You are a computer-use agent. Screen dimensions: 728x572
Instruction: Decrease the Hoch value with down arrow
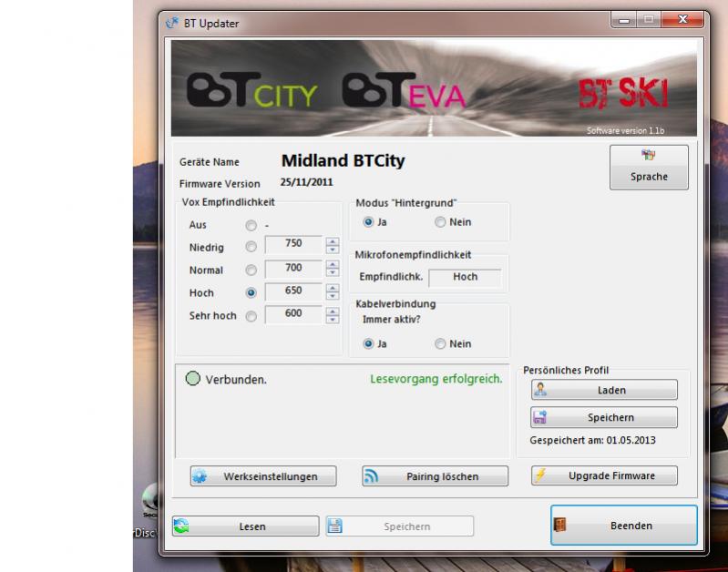pyautogui.click(x=332, y=296)
